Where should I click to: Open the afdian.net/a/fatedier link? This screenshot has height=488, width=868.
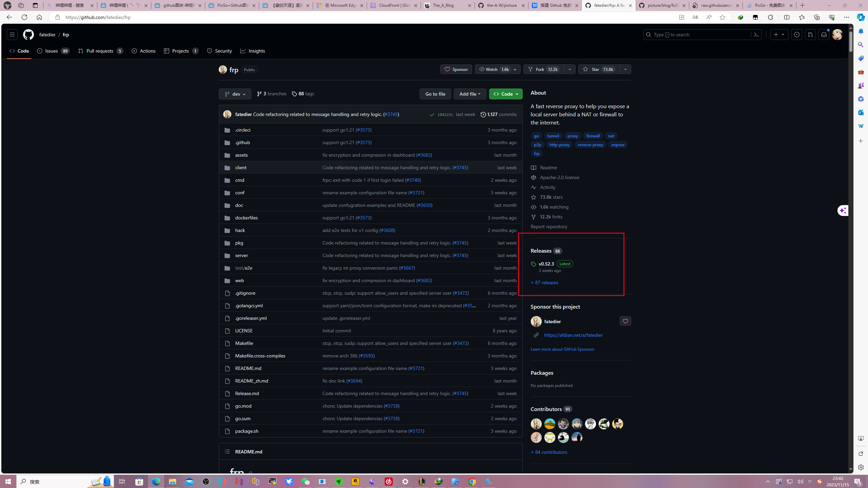[x=573, y=335]
